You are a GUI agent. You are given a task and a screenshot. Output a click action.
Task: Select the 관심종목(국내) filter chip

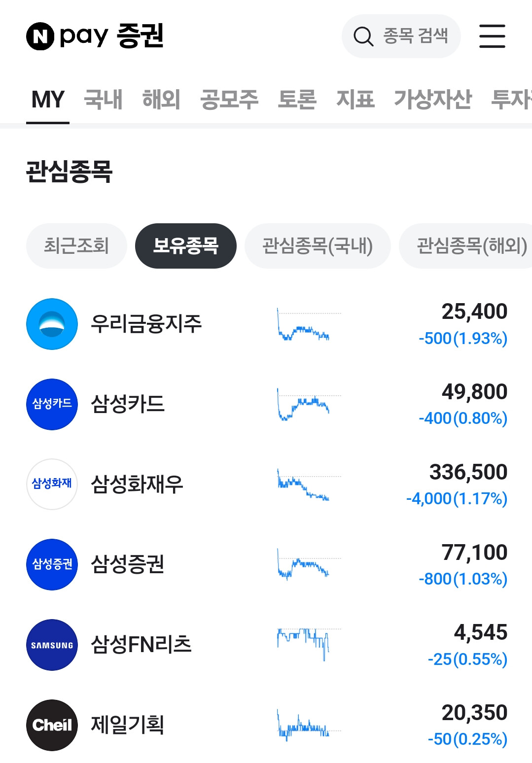click(318, 246)
